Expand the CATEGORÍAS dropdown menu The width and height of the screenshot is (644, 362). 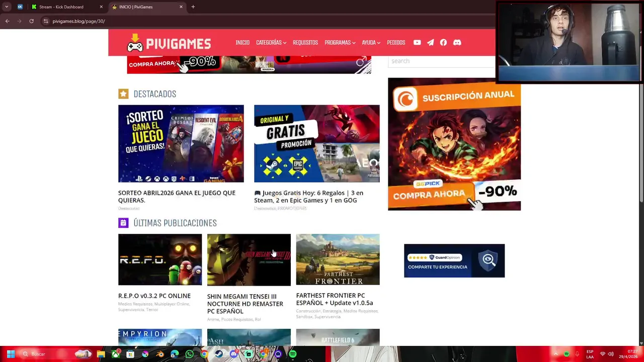(271, 43)
